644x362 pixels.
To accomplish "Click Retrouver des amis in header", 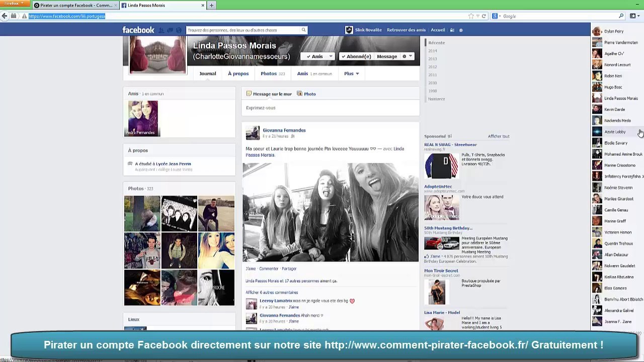I will [406, 30].
